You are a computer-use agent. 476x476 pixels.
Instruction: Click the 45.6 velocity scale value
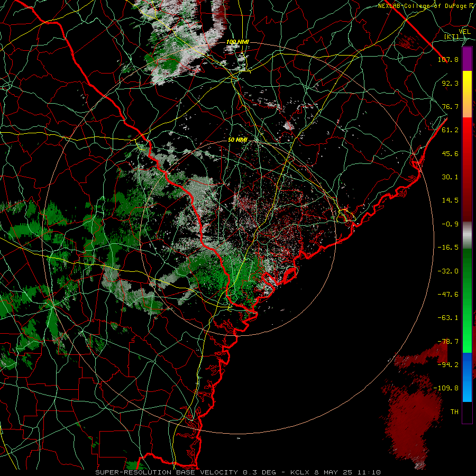point(450,153)
